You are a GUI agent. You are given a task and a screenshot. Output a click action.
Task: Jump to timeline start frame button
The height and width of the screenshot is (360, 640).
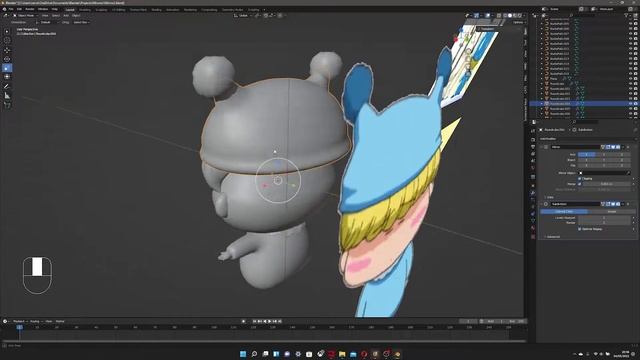pyautogui.click(x=254, y=321)
